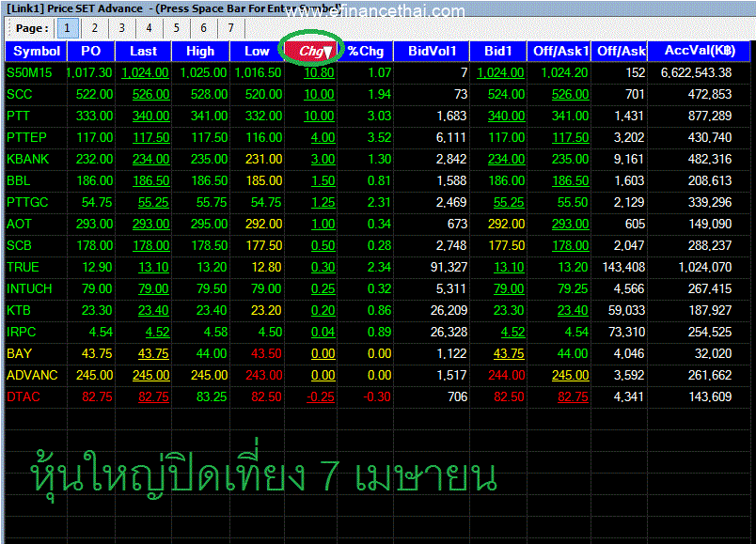The height and width of the screenshot is (544, 756).
Task: Click PTTGC accumulated value 339,296
Action: [x=710, y=202]
